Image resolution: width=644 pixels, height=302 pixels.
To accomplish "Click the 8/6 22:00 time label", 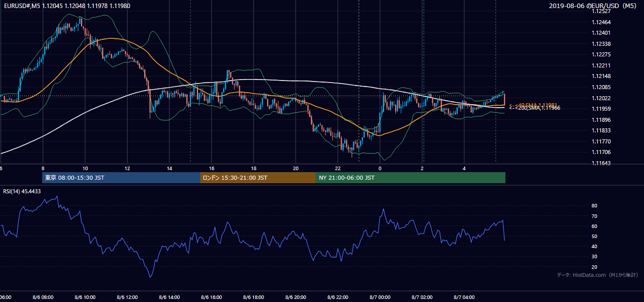I will pyautogui.click(x=338, y=297).
